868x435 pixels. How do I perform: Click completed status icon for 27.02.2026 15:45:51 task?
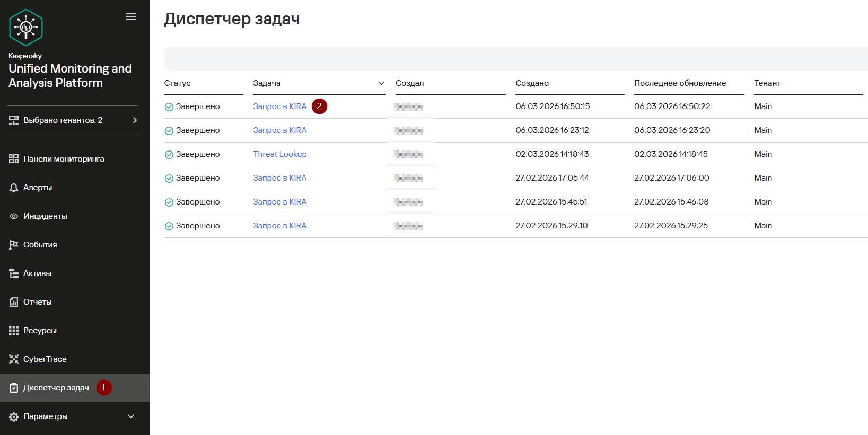[169, 202]
